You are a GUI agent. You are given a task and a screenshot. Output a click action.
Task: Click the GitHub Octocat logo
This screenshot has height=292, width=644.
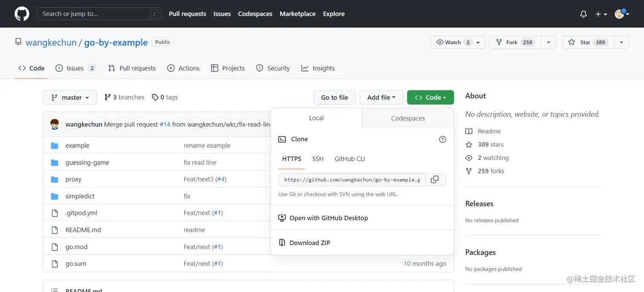[22, 14]
